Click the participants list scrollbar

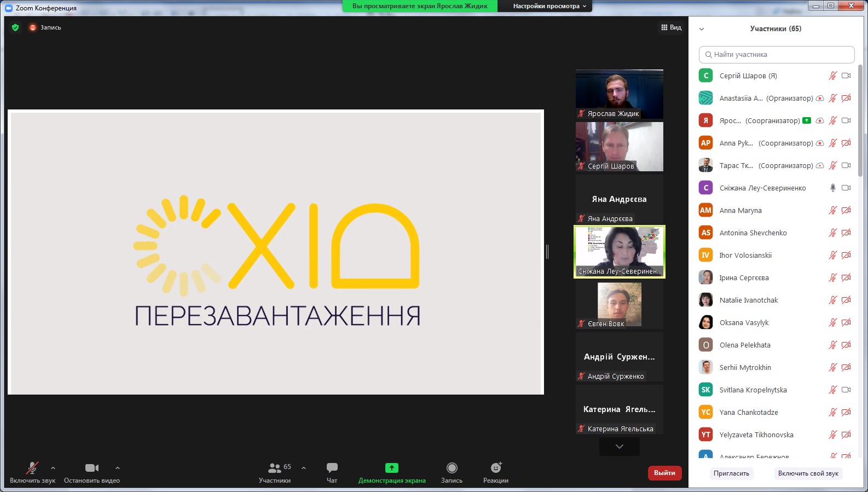point(860,120)
